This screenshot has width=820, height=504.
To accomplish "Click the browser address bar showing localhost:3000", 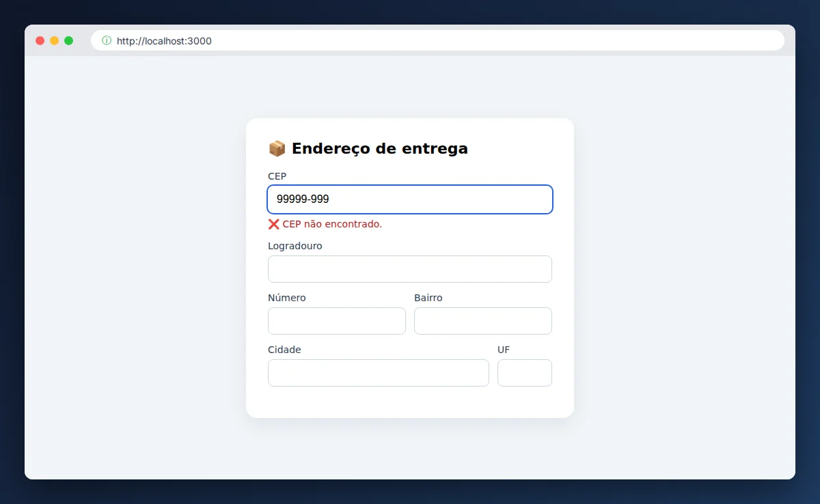I will (x=437, y=40).
